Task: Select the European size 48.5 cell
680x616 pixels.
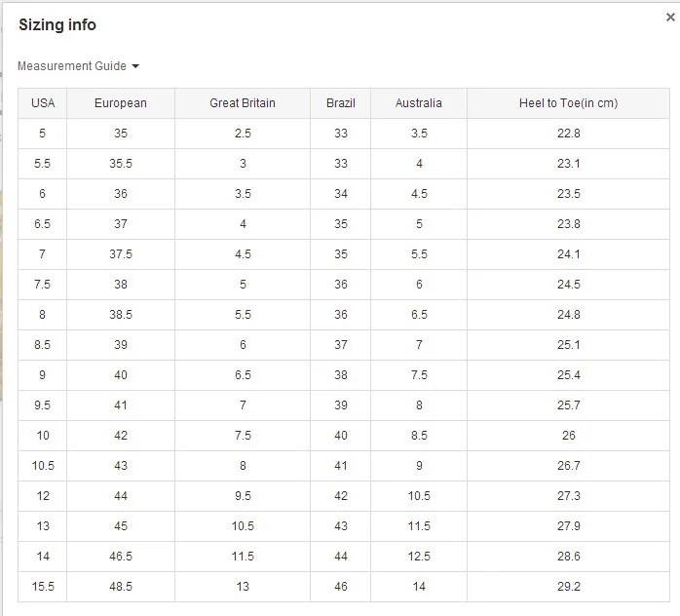Action: point(121,587)
